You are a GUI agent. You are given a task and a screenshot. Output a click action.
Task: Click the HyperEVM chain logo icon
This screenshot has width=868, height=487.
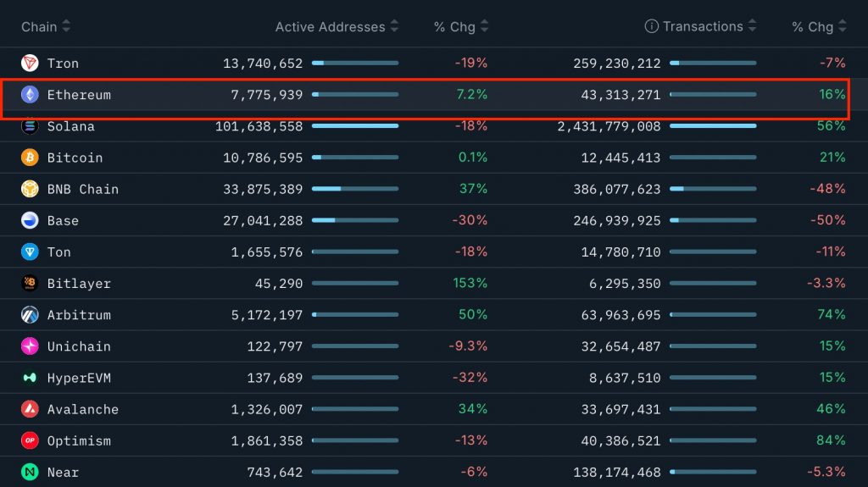click(30, 378)
